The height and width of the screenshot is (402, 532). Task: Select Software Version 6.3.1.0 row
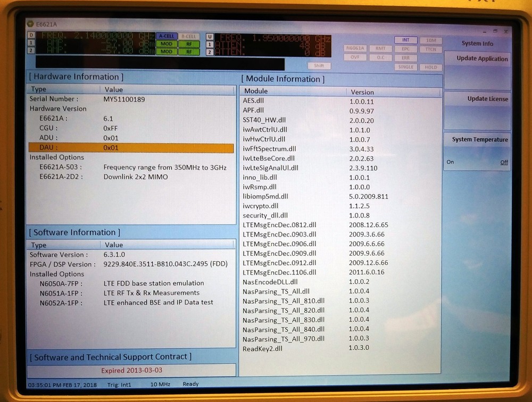click(x=131, y=254)
